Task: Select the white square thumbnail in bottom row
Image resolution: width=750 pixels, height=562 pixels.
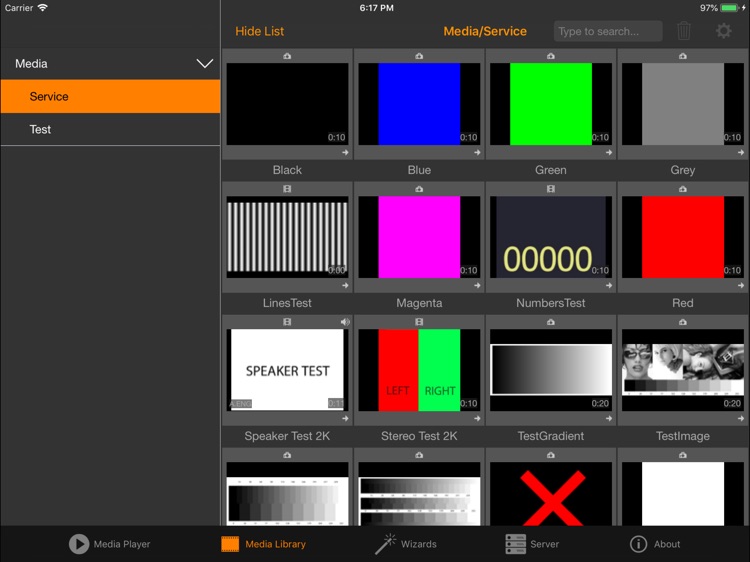Action: point(683,494)
